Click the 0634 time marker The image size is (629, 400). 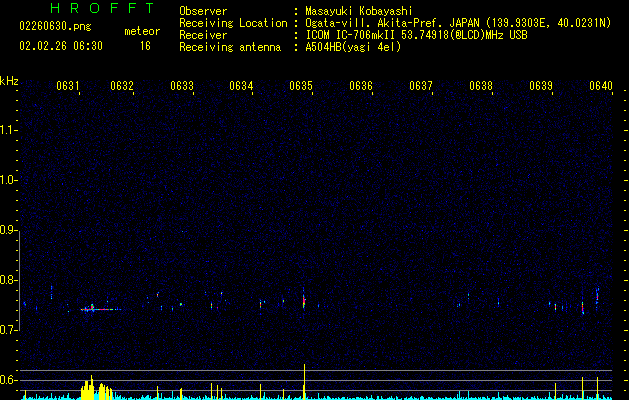[x=241, y=85]
